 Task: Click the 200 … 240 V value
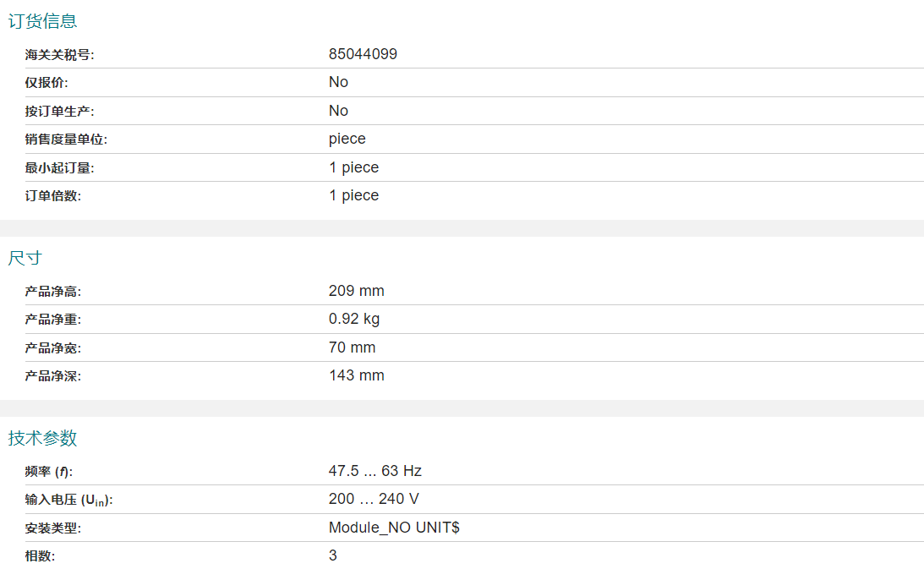(x=374, y=499)
